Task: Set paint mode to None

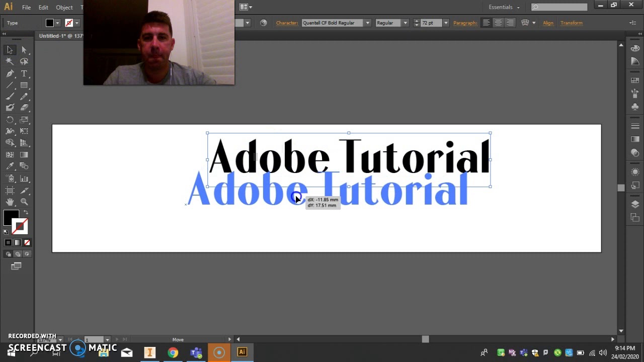Action: coord(27,243)
